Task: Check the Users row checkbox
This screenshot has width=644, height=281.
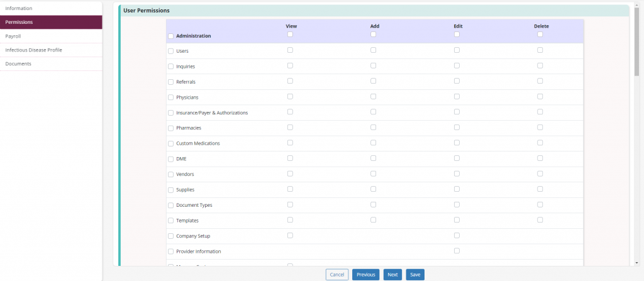Action: (x=170, y=52)
